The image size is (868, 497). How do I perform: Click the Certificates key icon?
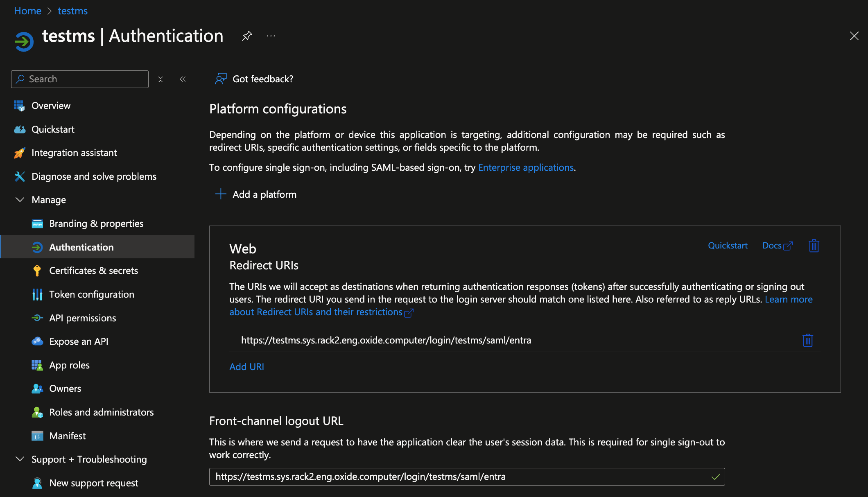(37, 271)
